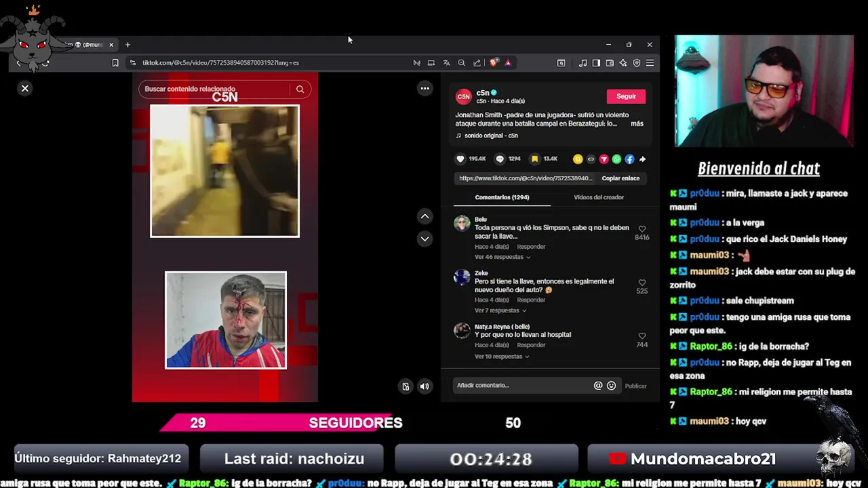This screenshot has height=488, width=868.
Task: Open the Brave Shields lion icon
Action: click(494, 62)
